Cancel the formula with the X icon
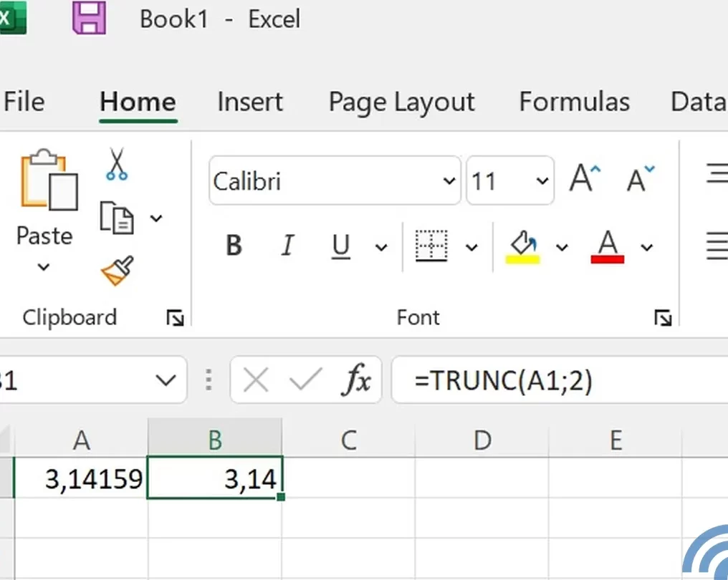 (256, 380)
